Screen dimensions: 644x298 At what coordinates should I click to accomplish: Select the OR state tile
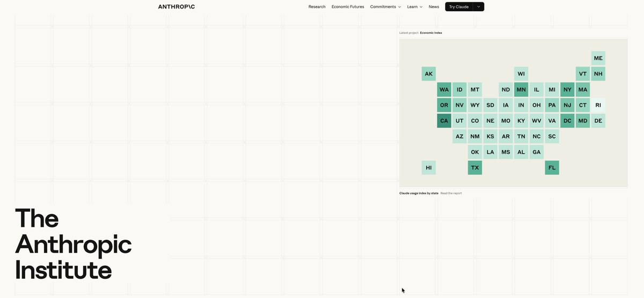[x=444, y=105]
